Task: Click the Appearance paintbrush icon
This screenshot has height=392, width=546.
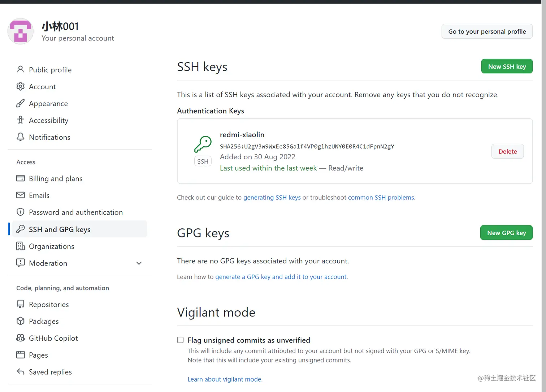Action: coord(21,103)
